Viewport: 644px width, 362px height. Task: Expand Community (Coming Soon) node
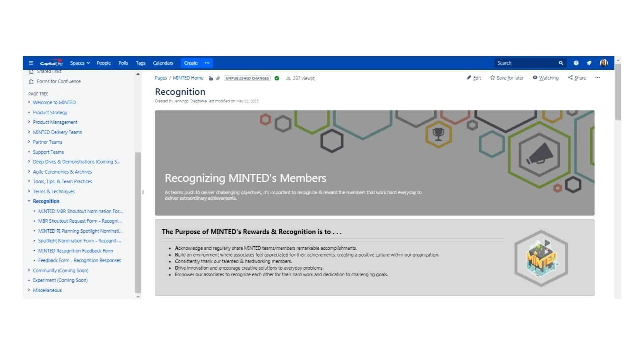(29, 270)
